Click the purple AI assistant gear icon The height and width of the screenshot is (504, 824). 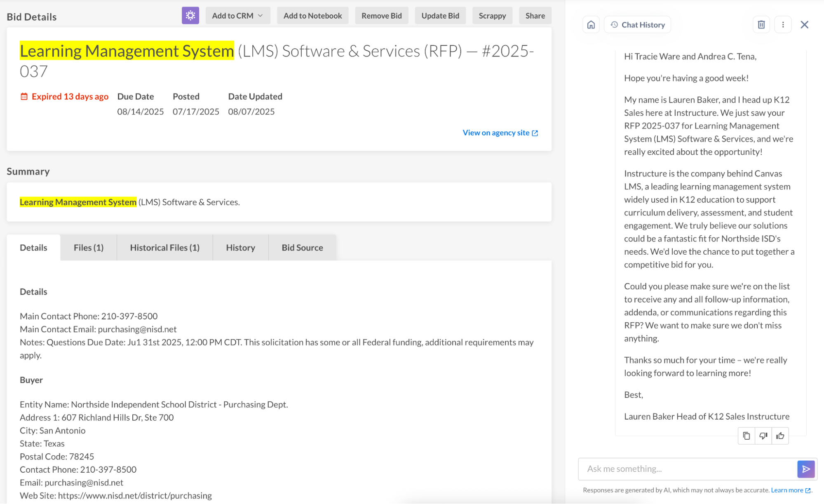click(190, 16)
